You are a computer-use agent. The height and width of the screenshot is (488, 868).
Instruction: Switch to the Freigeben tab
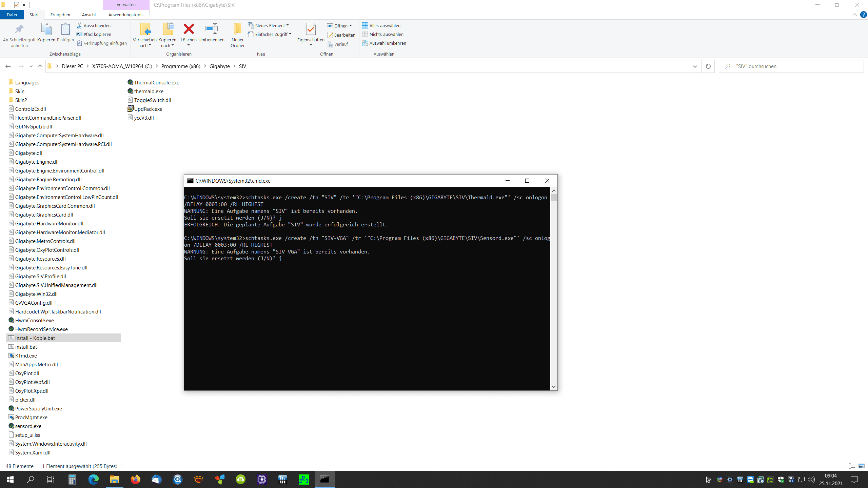[60, 15]
